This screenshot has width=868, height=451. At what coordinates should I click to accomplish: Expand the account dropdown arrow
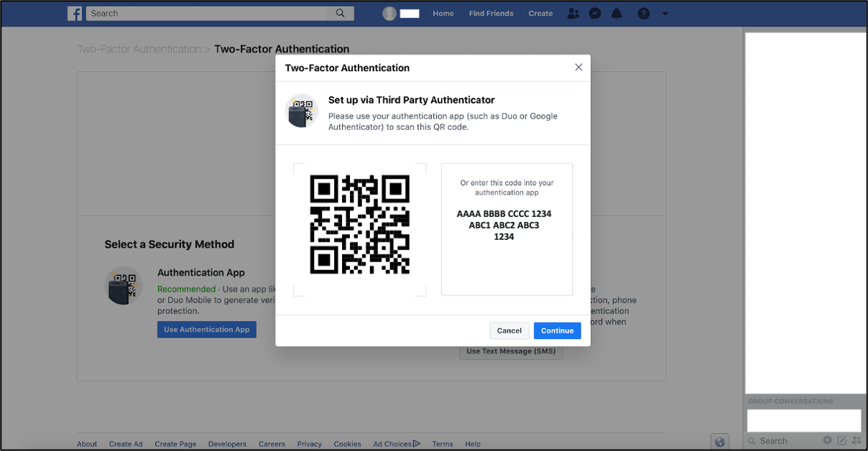pyautogui.click(x=665, y=14)
